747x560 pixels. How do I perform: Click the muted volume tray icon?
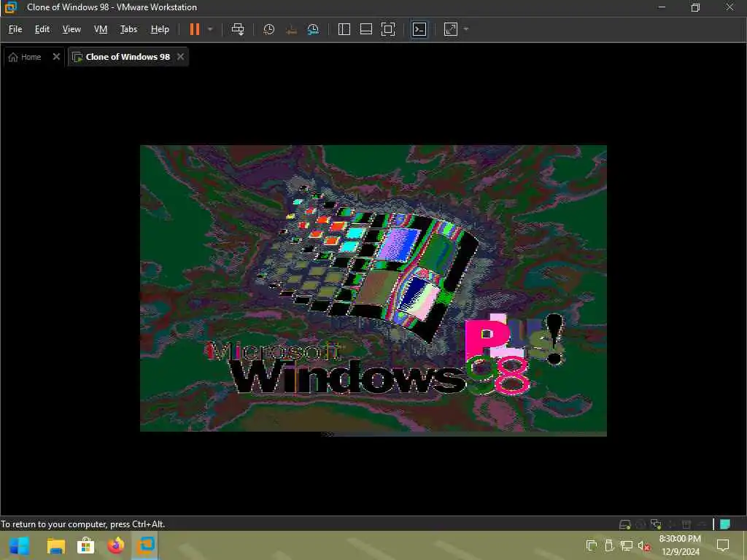[x=644, y=545]
